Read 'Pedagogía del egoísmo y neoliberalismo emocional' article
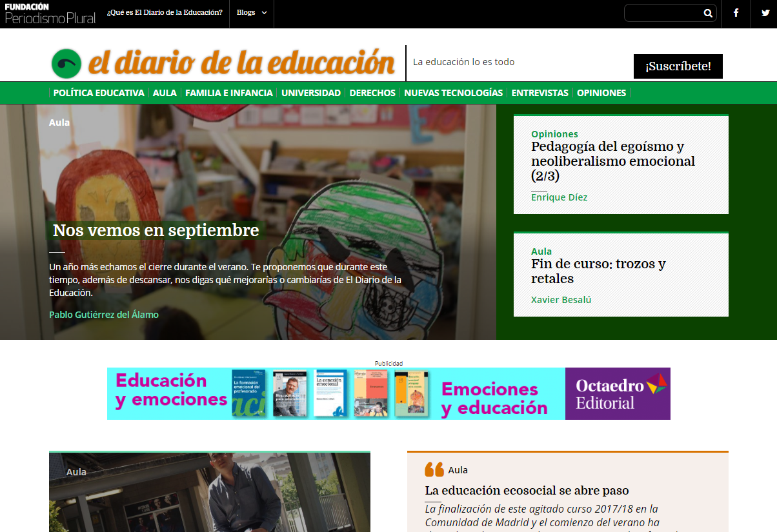 pyautogui.click(x=613, y=161)
